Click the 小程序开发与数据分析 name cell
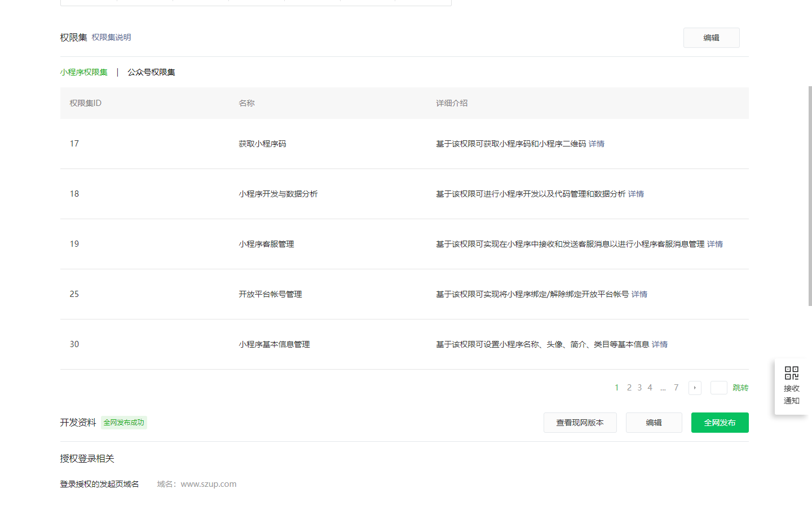Image resolution: width=812 pixels, height=506 pixels. tap(278, 194)
